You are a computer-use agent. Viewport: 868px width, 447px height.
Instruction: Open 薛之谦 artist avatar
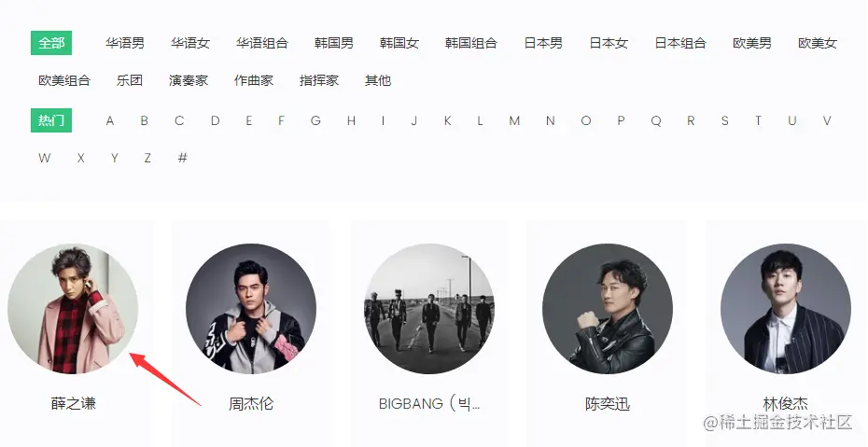click(x=73, y=309)
